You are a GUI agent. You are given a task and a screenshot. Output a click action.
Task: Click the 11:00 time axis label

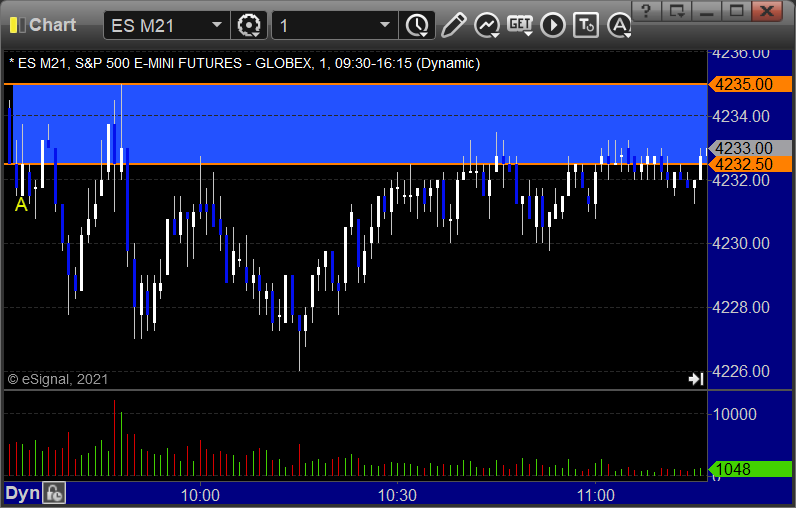pyautogui.click(x=595, y=495)
